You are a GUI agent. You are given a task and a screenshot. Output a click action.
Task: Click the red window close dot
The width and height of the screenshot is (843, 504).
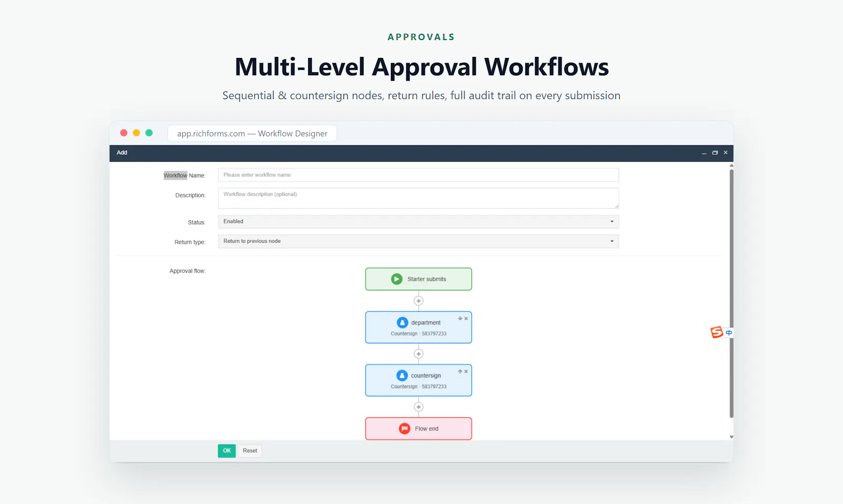click(124, 133)
